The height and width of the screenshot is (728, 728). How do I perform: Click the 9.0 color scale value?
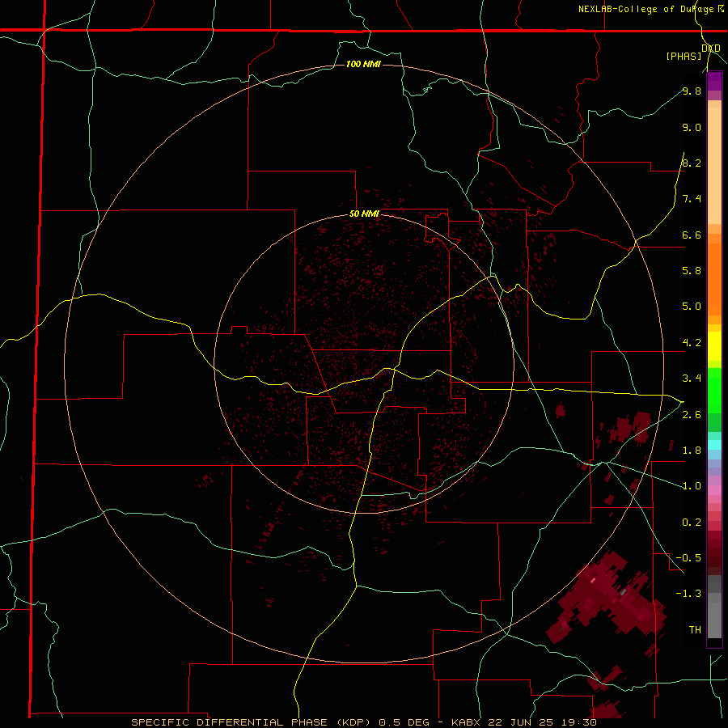pyautogui.click(x=692, y=127)
